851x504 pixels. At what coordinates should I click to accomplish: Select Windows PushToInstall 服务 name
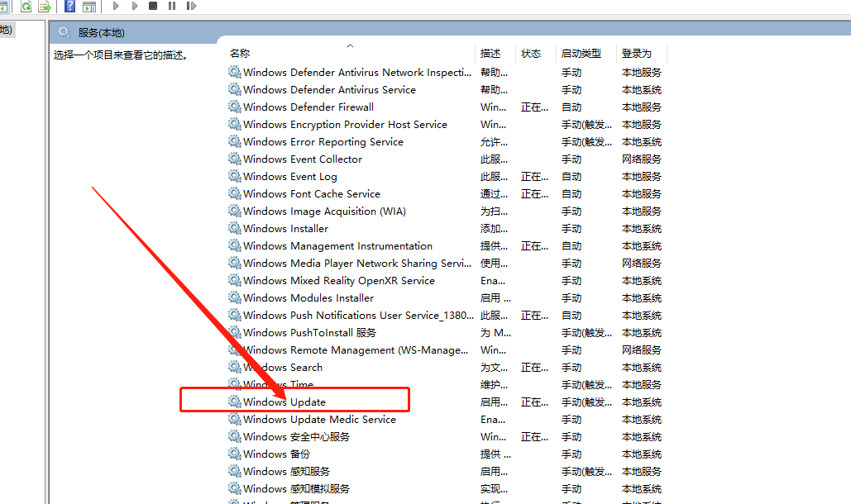(309, 333)
